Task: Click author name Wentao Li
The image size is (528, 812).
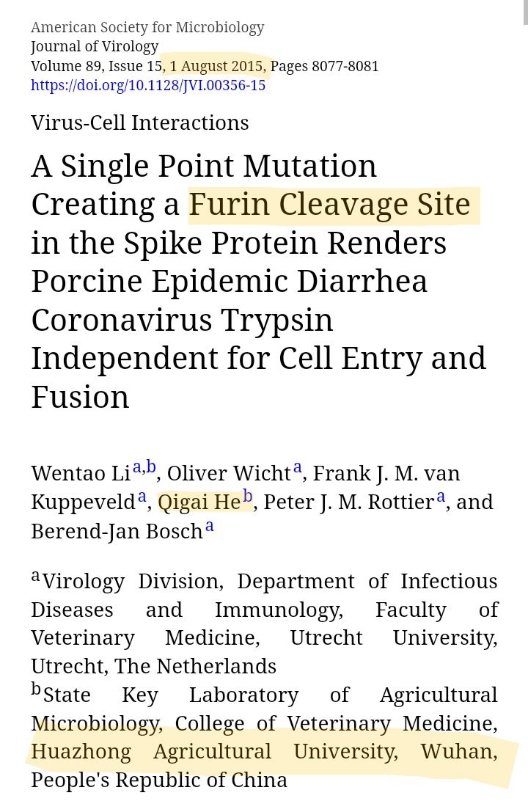Action: pyautogui.click(x=80, y=473)
